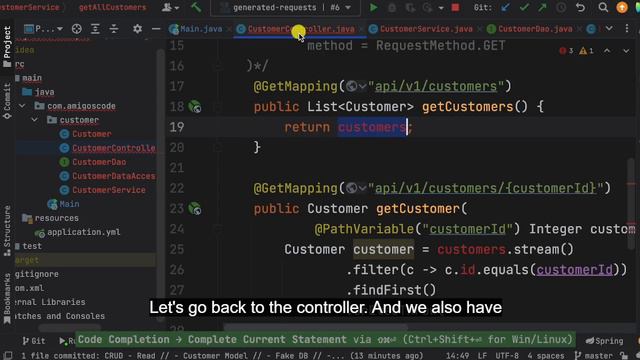Click the UTF-8 encoding status item

[x=507, y=356]
